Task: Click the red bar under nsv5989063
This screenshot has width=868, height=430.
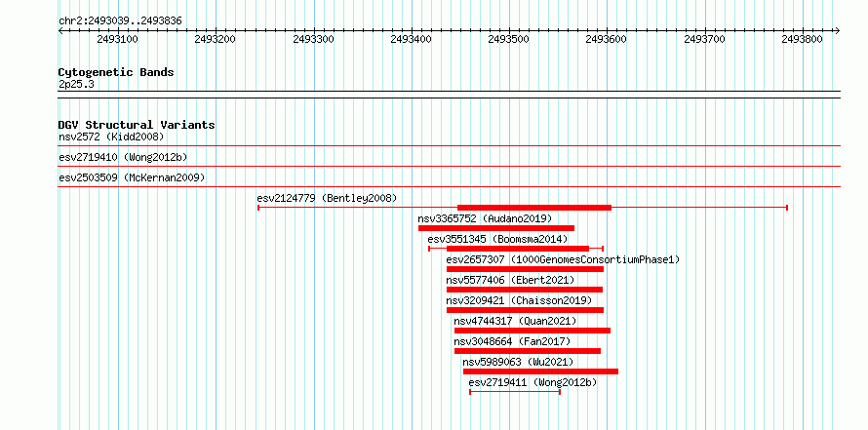Action: pos(541,371)
